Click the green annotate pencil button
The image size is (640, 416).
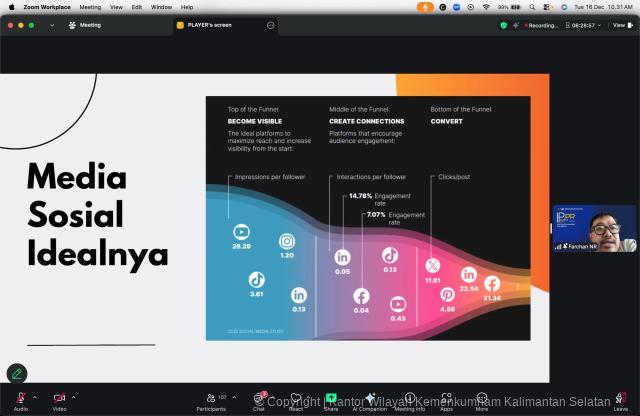17,373
